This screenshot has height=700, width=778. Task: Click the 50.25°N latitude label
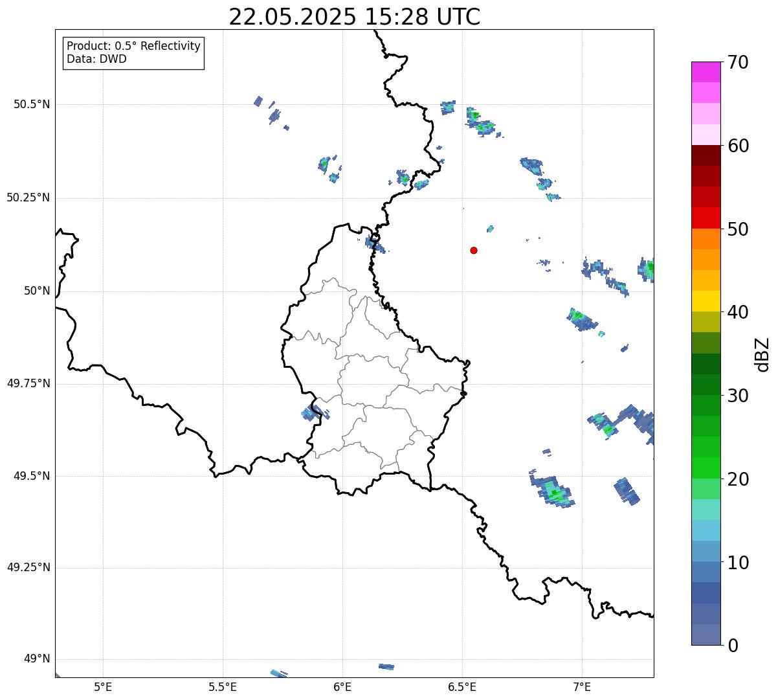(x=28, y=198)
